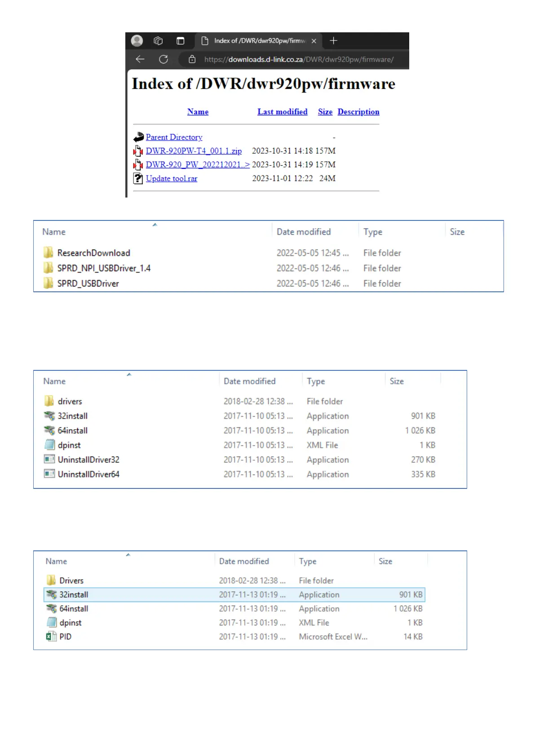Image resolution: width=535 pixels, height=756 pixels.
Task: Select dpinst XML dated 2017-11-10
Action: pos(69,445)
